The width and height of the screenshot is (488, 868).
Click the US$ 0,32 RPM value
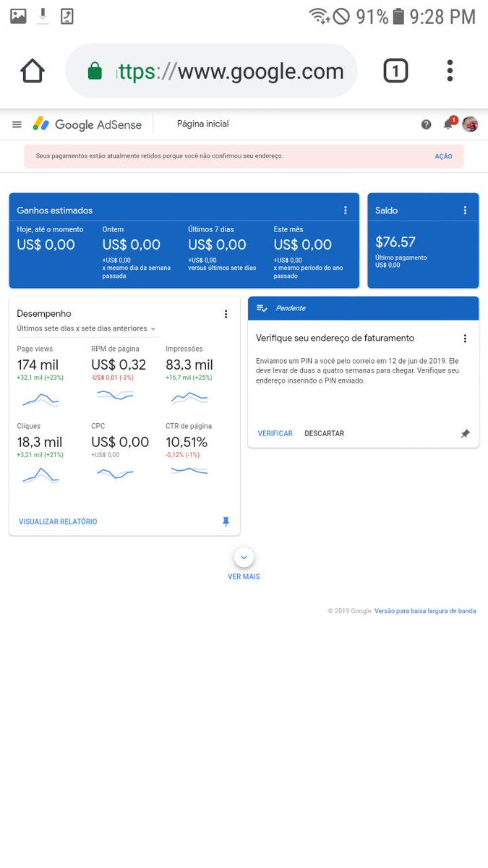pos(119,365)
